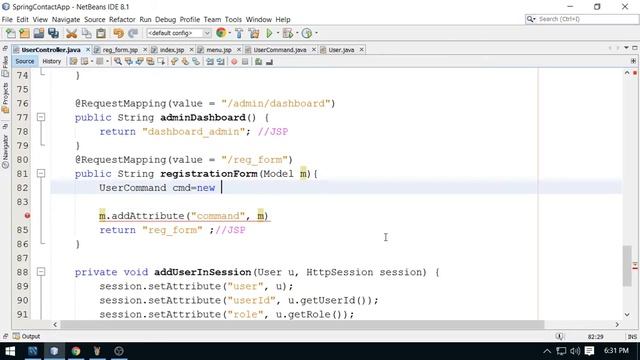Open the editor document list dropdown arrow

(626, 48)
